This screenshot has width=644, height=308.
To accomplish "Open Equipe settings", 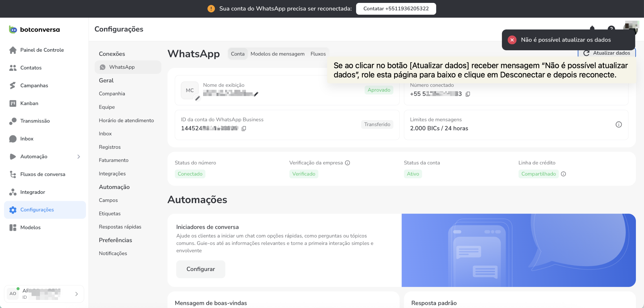I will (x=107, y=107).
